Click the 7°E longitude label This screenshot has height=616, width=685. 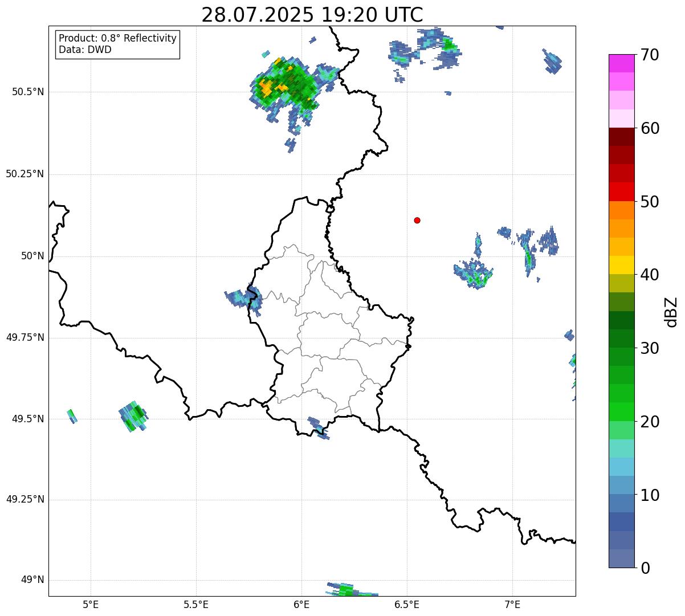(512, 604)
